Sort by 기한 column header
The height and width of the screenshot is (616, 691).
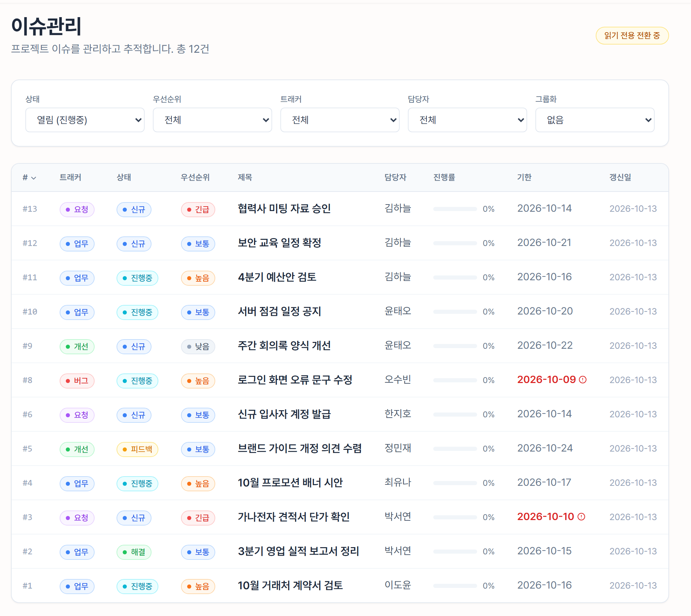click(524, 177)
